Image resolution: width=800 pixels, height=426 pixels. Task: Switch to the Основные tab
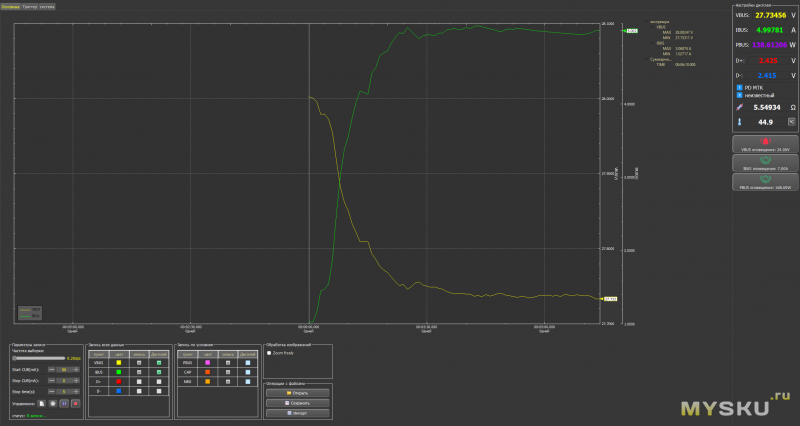click(10, 7)
